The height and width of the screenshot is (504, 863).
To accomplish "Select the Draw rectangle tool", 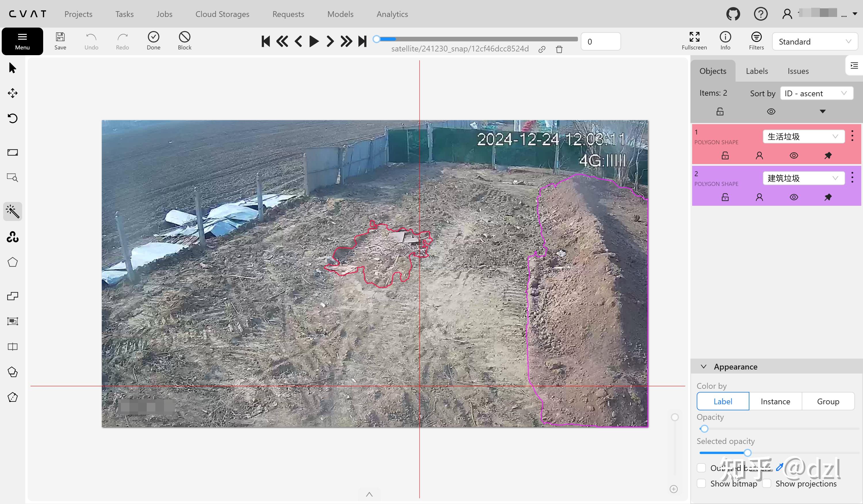I will point(13,152).
